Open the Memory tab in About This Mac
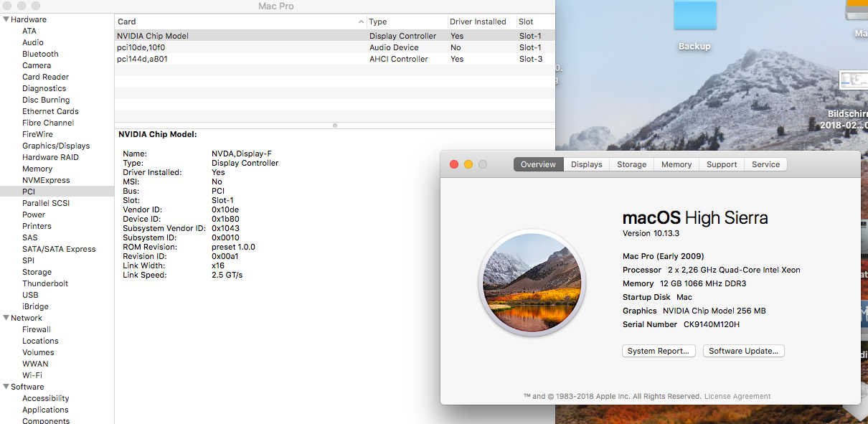 pyautogui.click(x=676, y=164)
